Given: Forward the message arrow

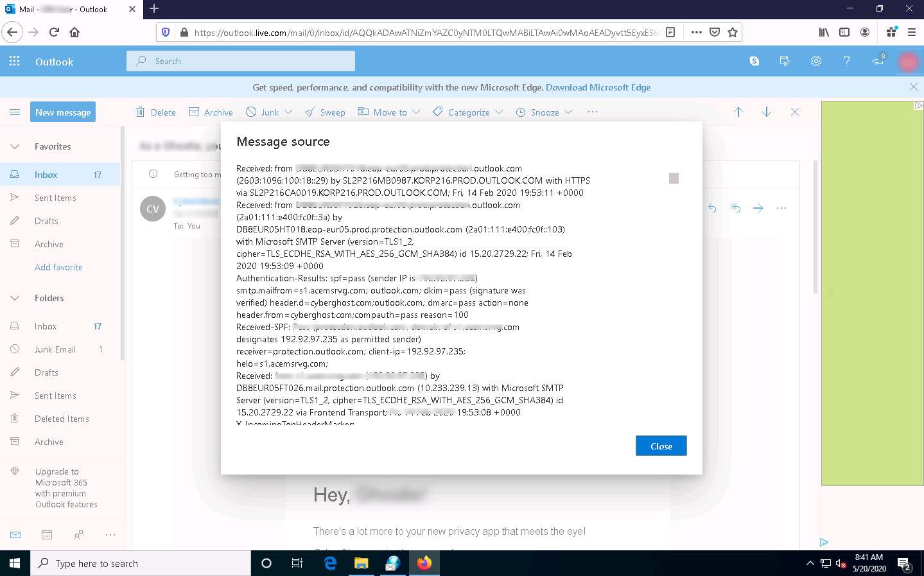Looking at the screenshot, I should coord(758,208).
